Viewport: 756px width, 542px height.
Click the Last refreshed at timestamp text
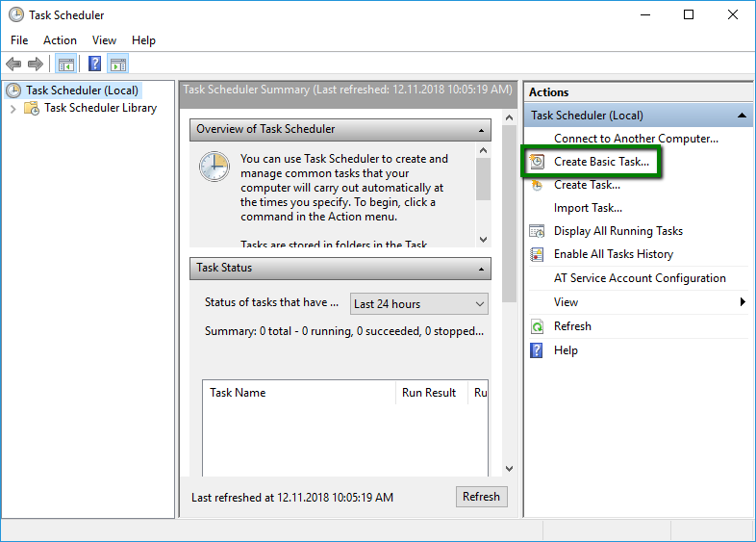tap(292, 498)
